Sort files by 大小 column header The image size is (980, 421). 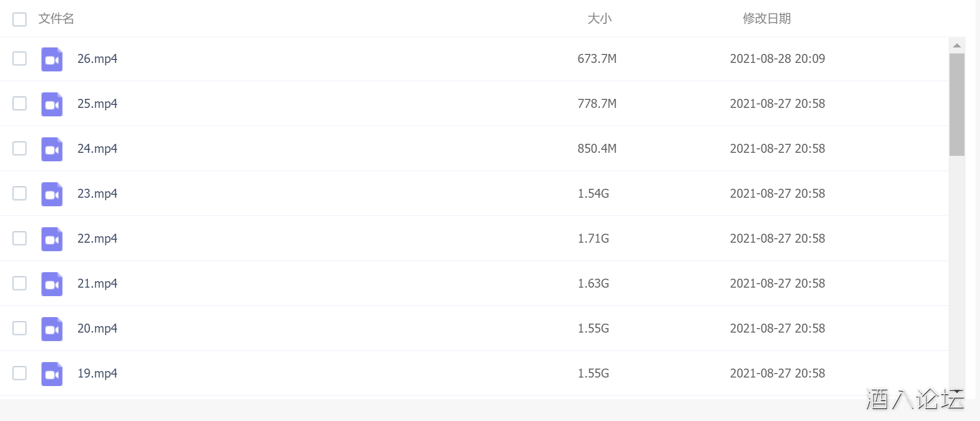point(599,18)
